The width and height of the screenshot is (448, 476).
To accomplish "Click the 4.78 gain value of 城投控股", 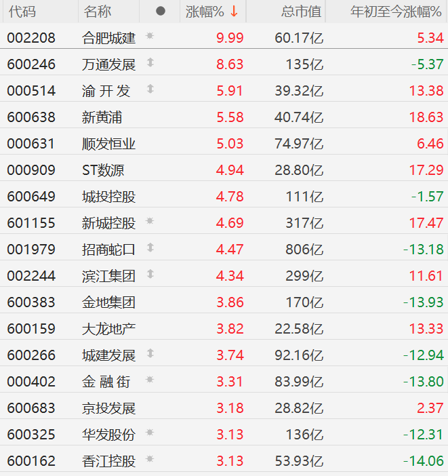I will [230, 197].
